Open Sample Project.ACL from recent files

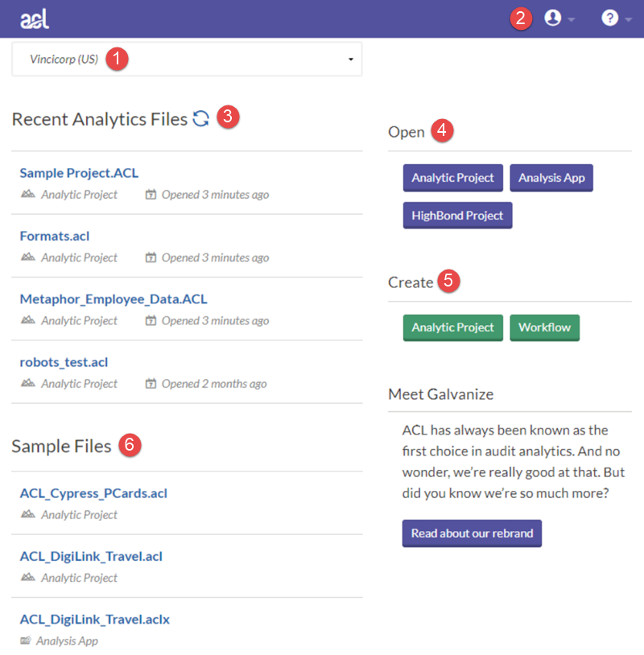(x=79, y=173)
